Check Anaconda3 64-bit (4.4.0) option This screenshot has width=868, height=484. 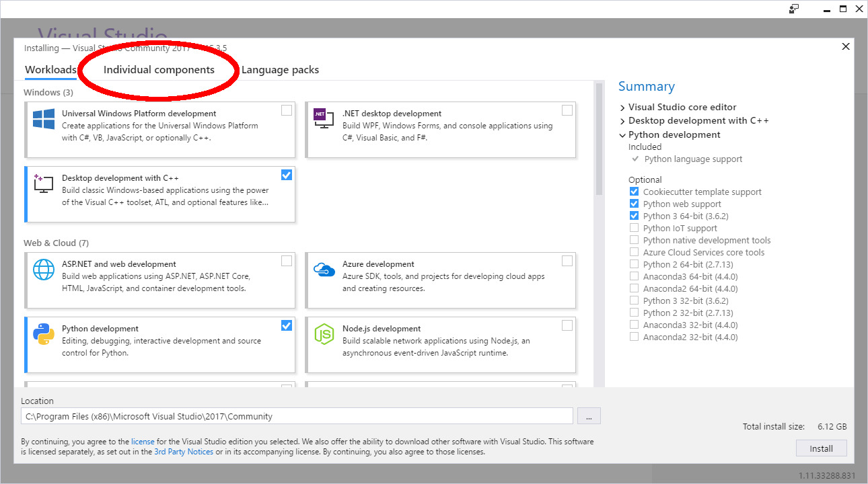point(634,276)
